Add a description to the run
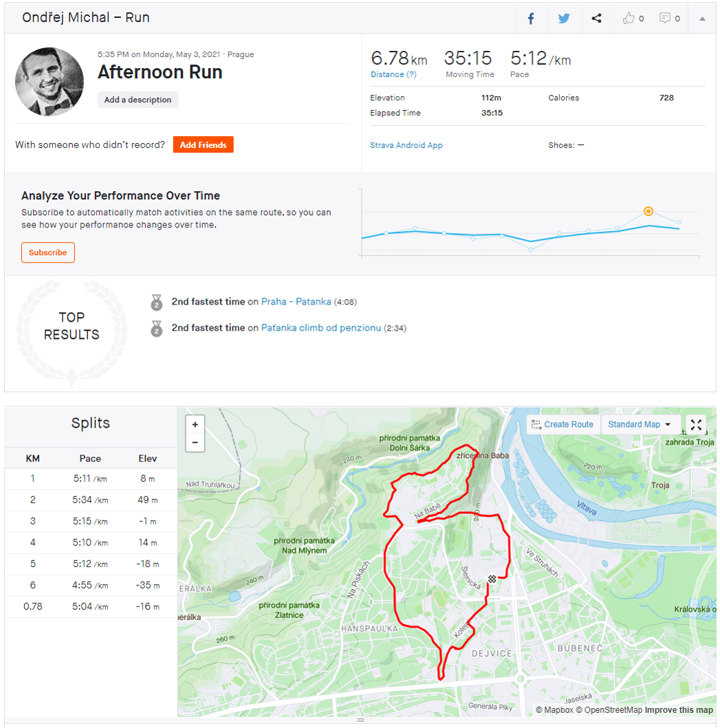 (x=138, y=100)
